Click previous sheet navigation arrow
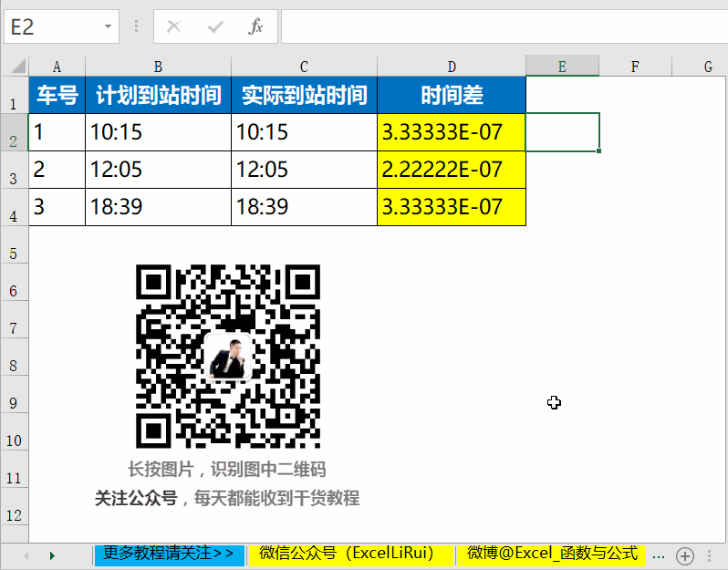728x570 pixels. coord(26,555)
